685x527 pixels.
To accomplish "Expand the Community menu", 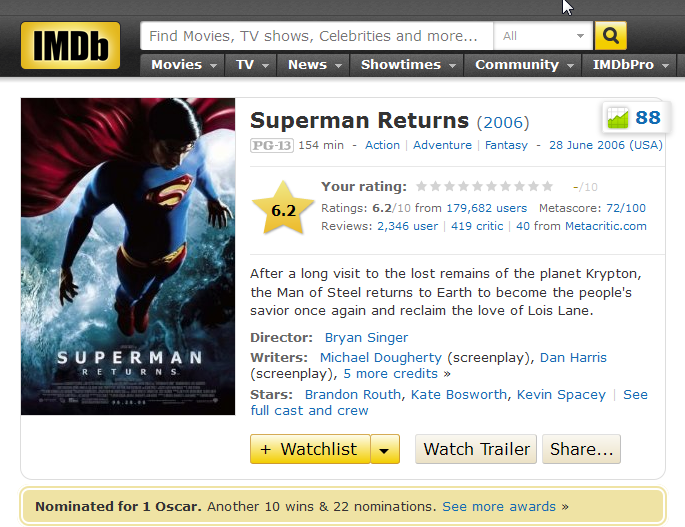I will pos(523,65).
